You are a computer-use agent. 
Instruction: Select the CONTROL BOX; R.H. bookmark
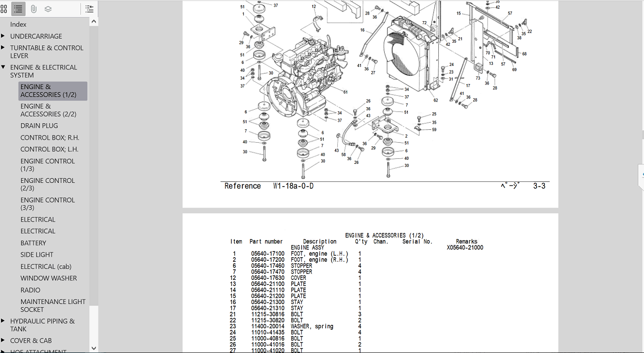pyautogui.click(x=49, y=138)
